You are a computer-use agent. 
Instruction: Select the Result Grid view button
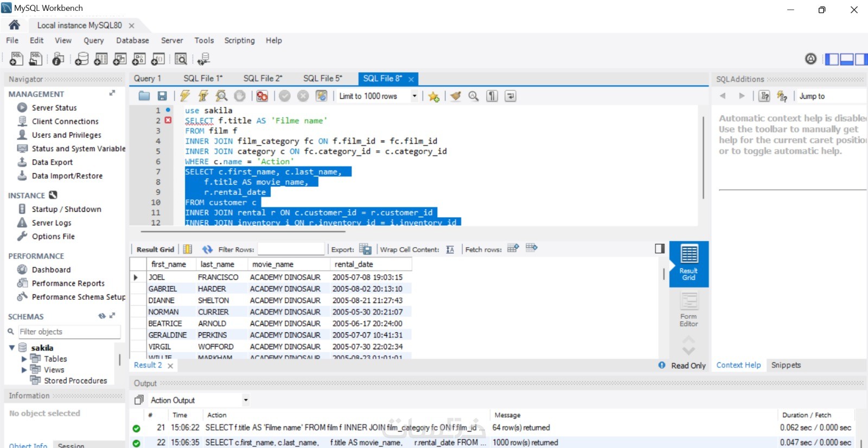click(688, 263)
